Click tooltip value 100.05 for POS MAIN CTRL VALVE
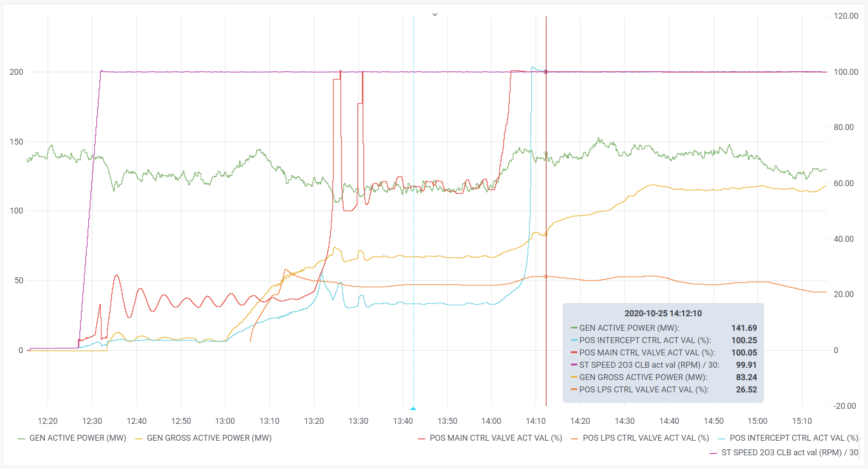This screenshot has width=868, height=469. (744, 353)
